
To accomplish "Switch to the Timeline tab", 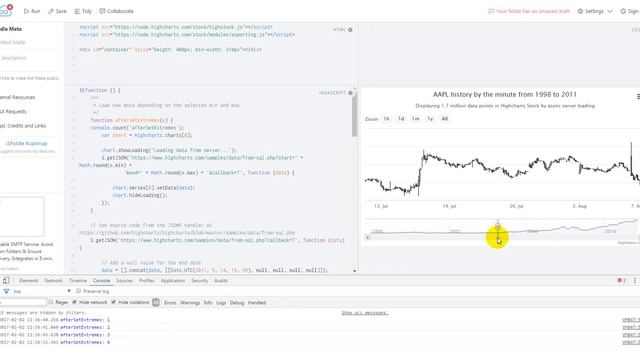I will pos(78,281).
